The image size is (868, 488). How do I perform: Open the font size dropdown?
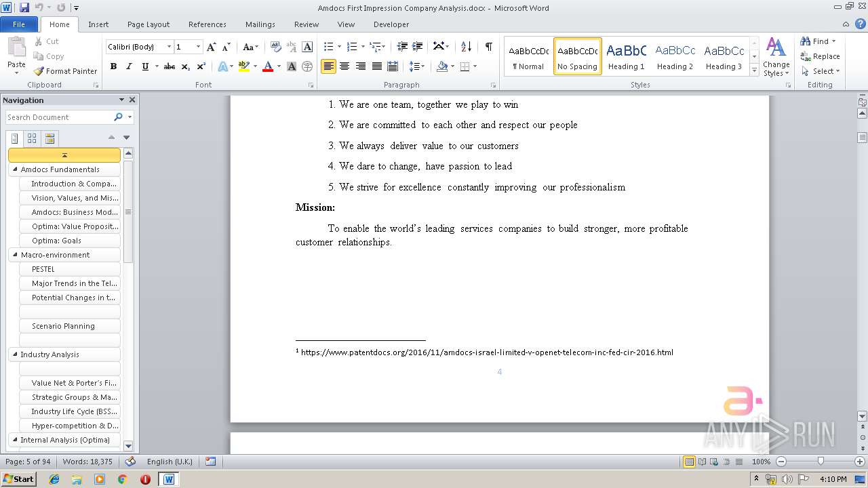click(x=198, y=47)
